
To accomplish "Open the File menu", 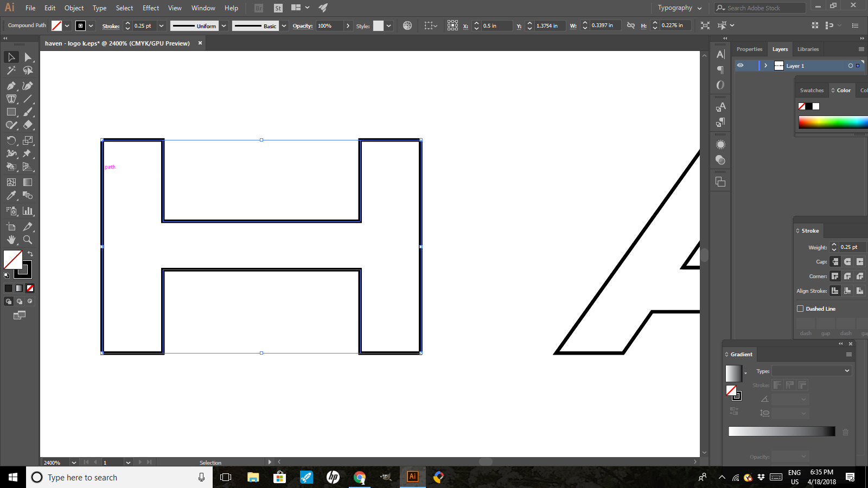I will click(x=30, y=8).
